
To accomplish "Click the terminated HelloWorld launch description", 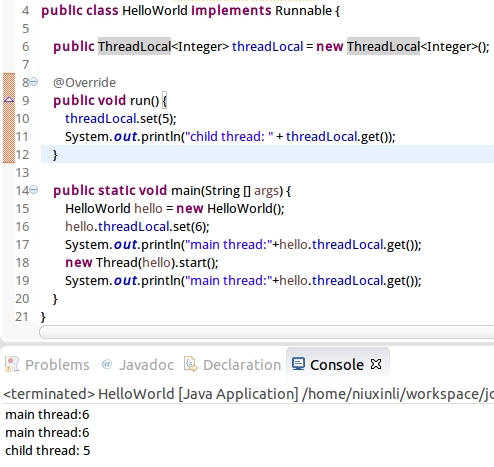I will tap(248, 394).
